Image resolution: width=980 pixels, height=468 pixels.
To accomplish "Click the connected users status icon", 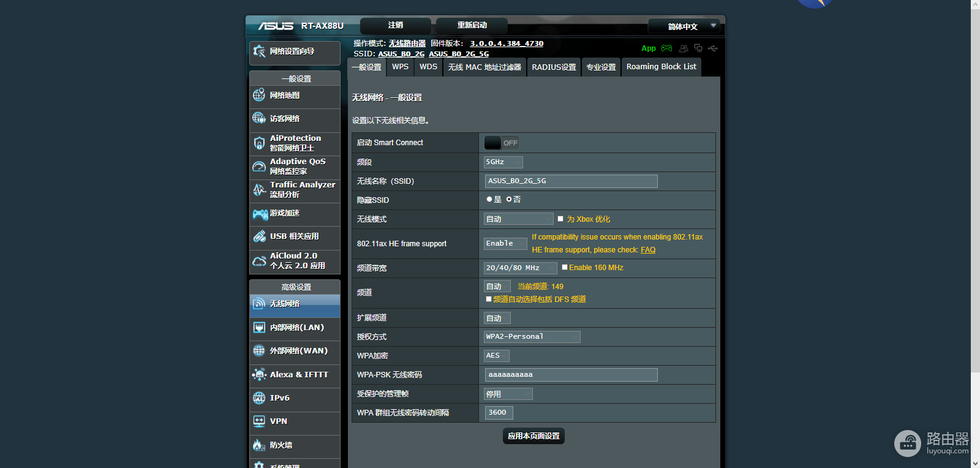I will (x=684, y=48).
